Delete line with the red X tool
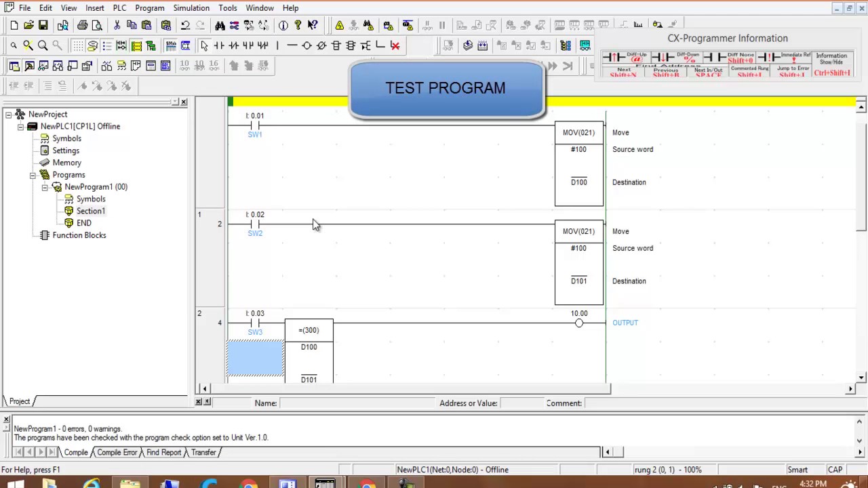This screenshot has width=868, height=488. coord(395,45)
